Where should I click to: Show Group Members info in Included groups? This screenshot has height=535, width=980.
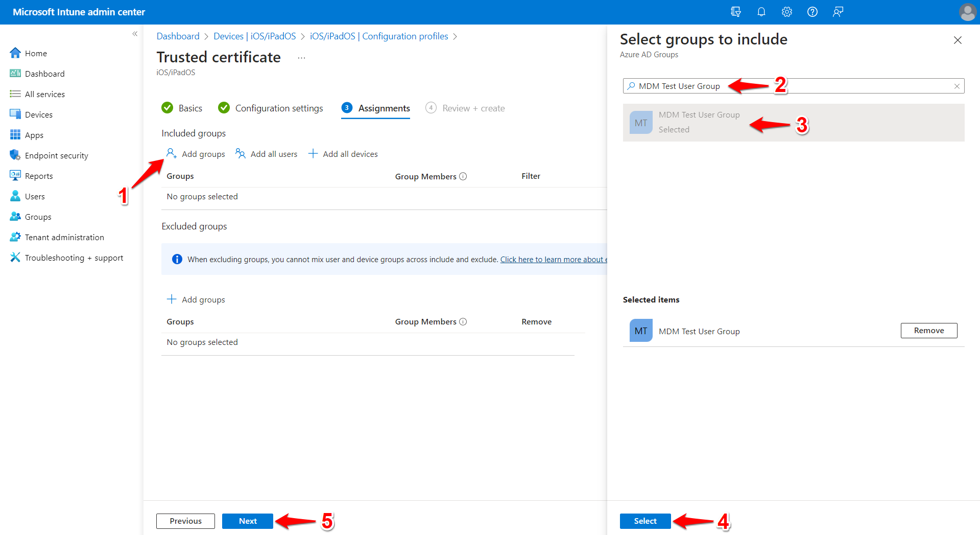pos(463,176)
